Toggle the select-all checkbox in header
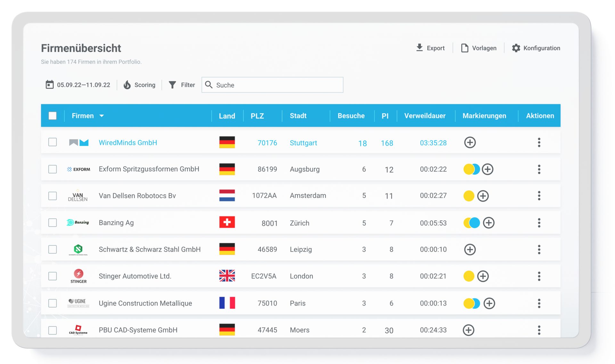This screenshot has width=615, height=364. point(53,116)
